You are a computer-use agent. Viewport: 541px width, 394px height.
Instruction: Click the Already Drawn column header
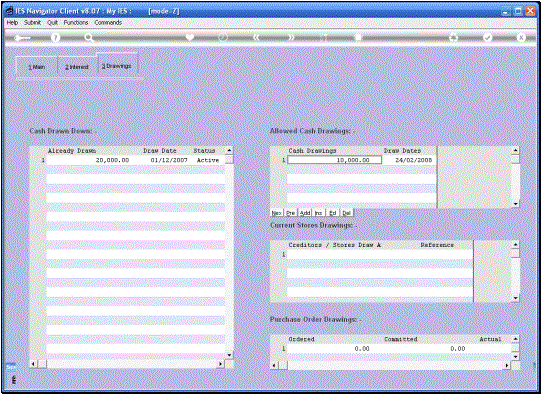click(72, 151)
